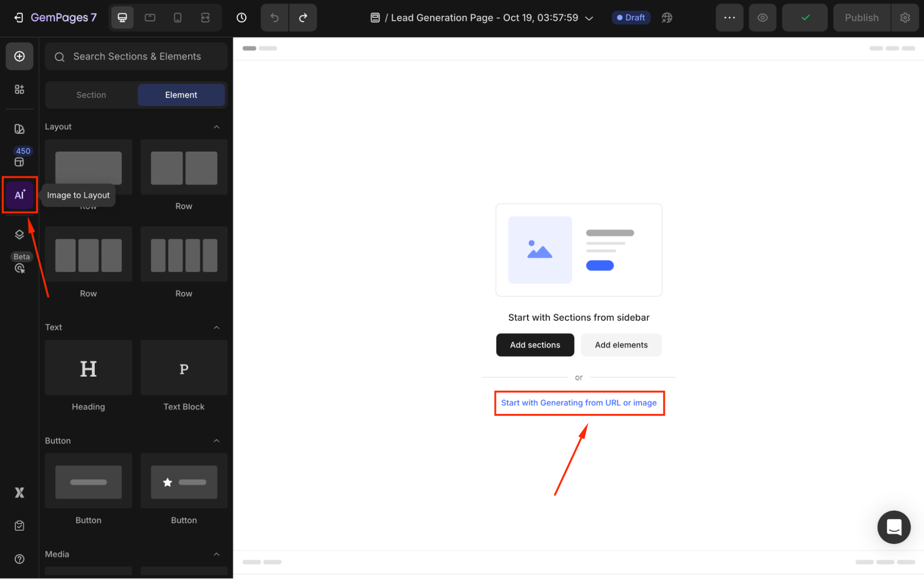Open the page settings gear icon
Viewport: 924px width, 579px height.
905,18
